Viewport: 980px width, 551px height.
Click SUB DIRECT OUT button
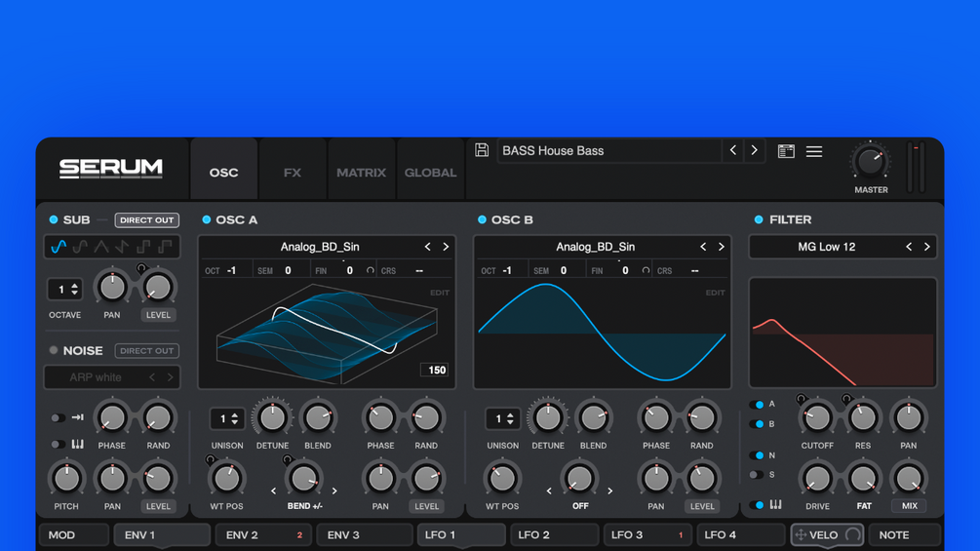(x=147, y=219)
